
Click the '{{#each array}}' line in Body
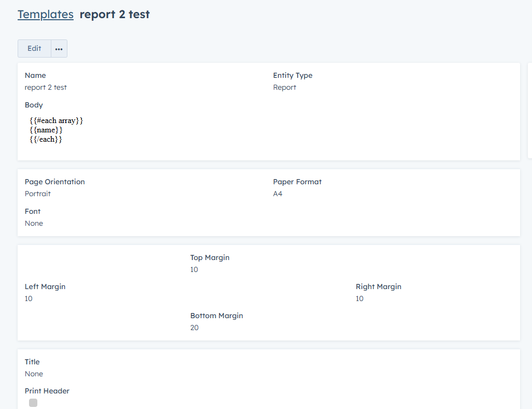click(x=57, y=120)
